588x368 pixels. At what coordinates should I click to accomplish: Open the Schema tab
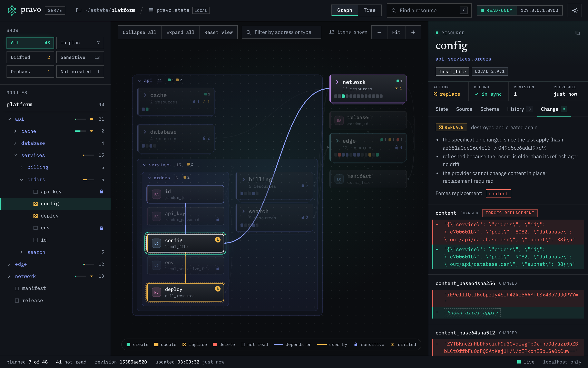coord(490,109)
